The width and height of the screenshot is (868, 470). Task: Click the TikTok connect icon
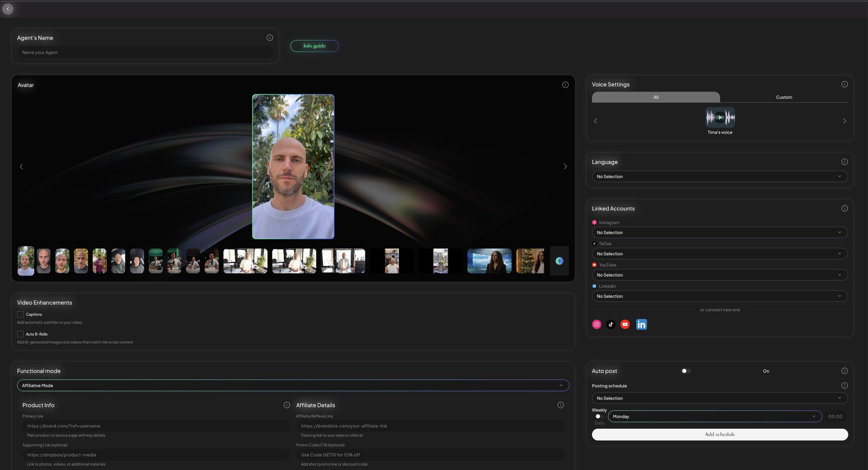(x=611, y=324)
